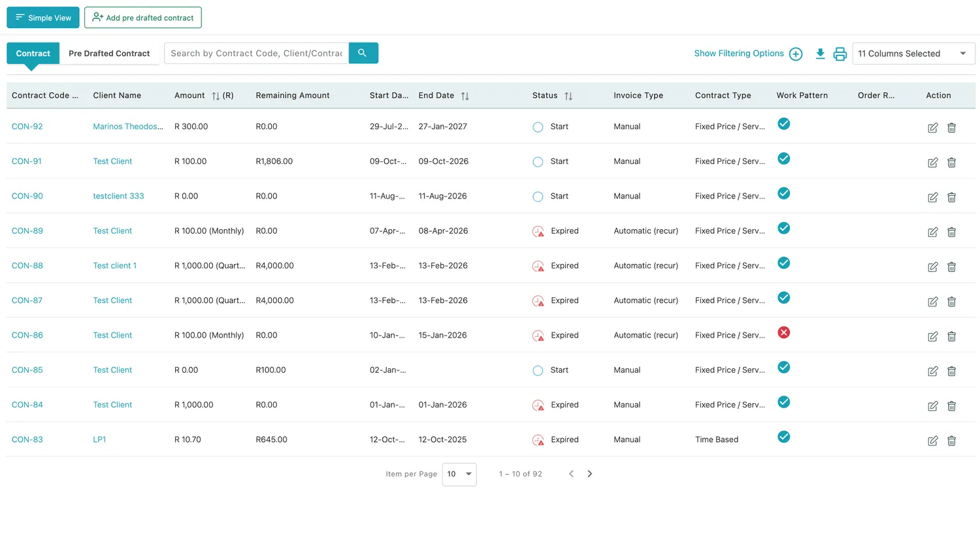Click the 1 – 10 of 92 page indicator
The width and height of the screenshot is (980, 557).
(521, 474)
